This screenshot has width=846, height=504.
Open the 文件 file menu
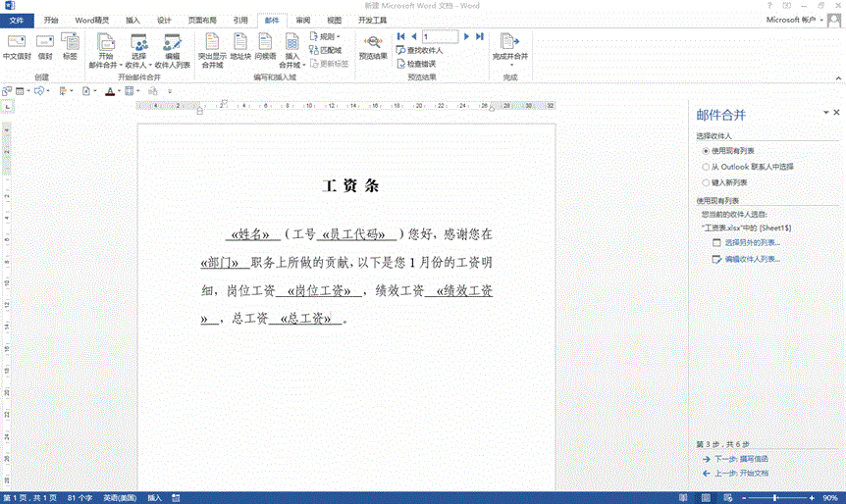pos(17,20)
